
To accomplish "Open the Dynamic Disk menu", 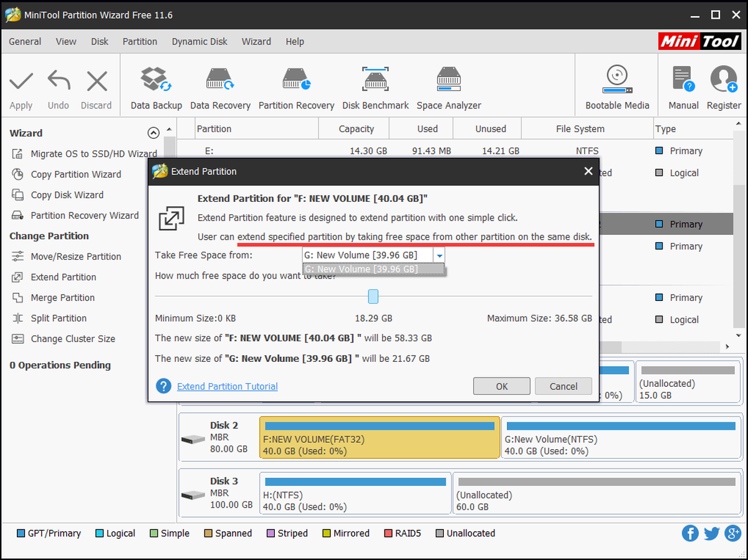I will (x=199, y=42).
